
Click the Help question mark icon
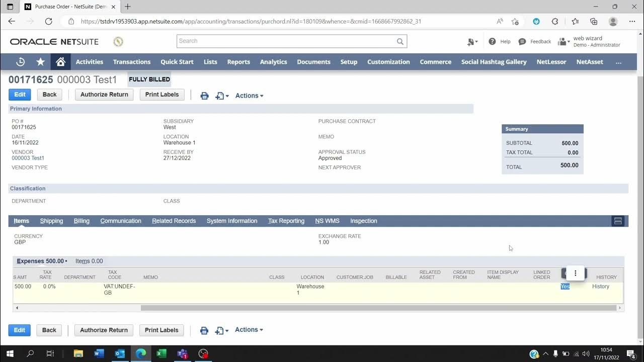tap(492, 41)
